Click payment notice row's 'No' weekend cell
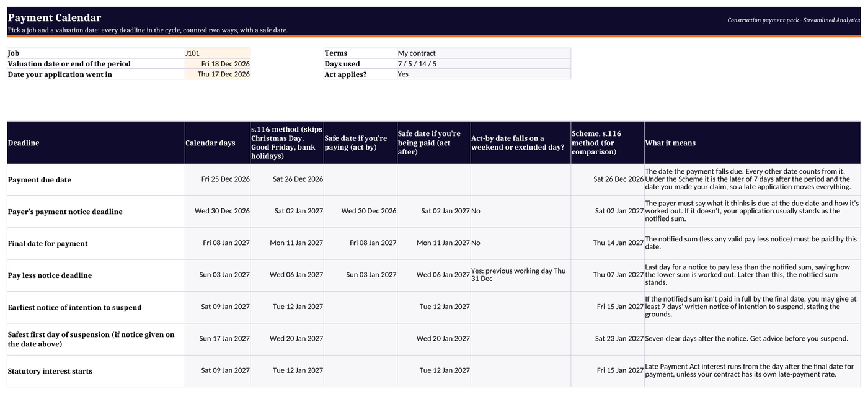868x394 pixels. pos(521,211)
